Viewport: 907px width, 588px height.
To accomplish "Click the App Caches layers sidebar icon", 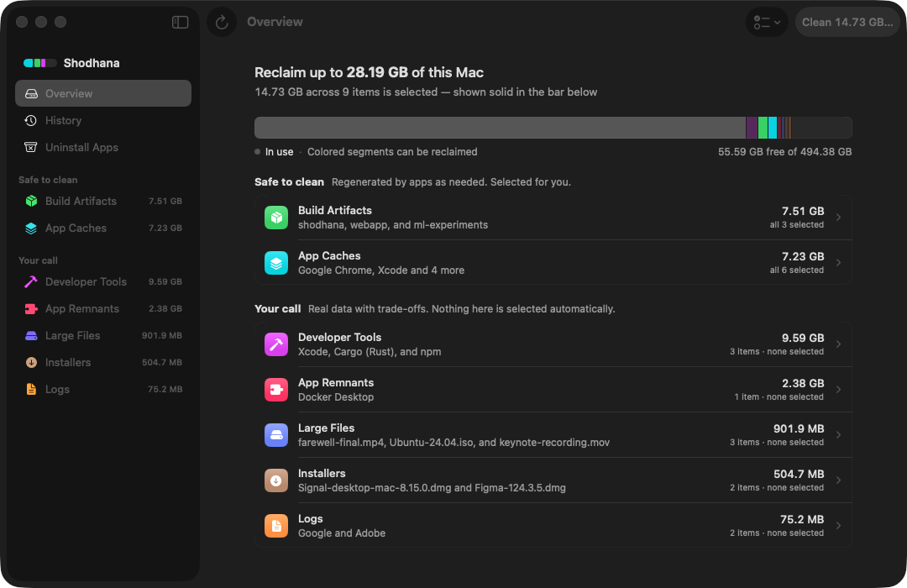I will (31, 228).
